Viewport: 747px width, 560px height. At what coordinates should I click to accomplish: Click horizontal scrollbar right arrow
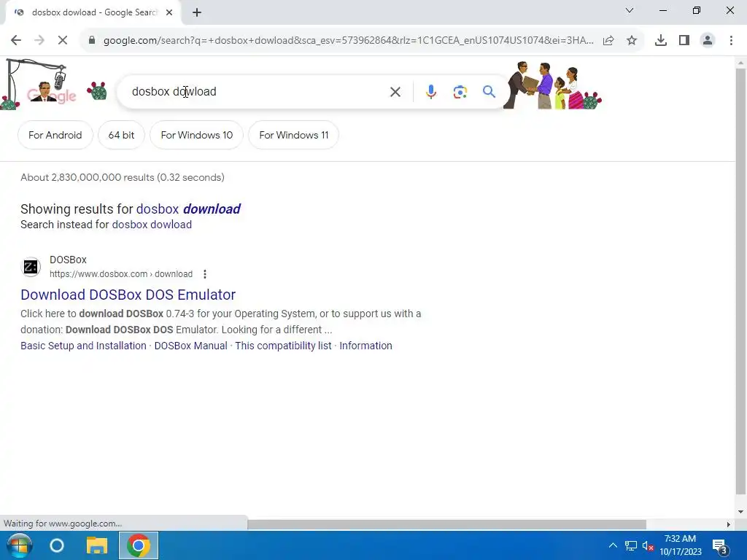click(x=729, y=524)
